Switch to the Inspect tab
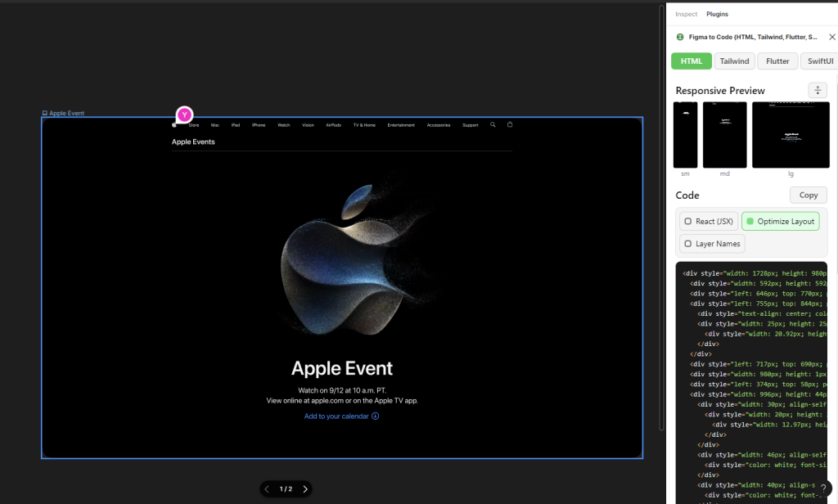The height and width of the screenshot is (504, 838). pyautogui.click(x=687, y=14)
